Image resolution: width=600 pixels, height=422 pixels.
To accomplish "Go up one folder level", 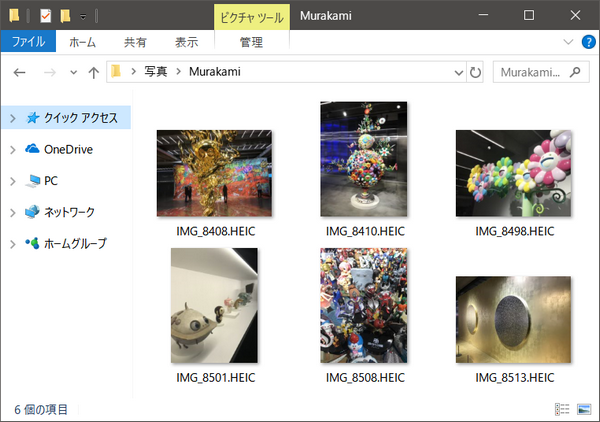I will point(94,72).
